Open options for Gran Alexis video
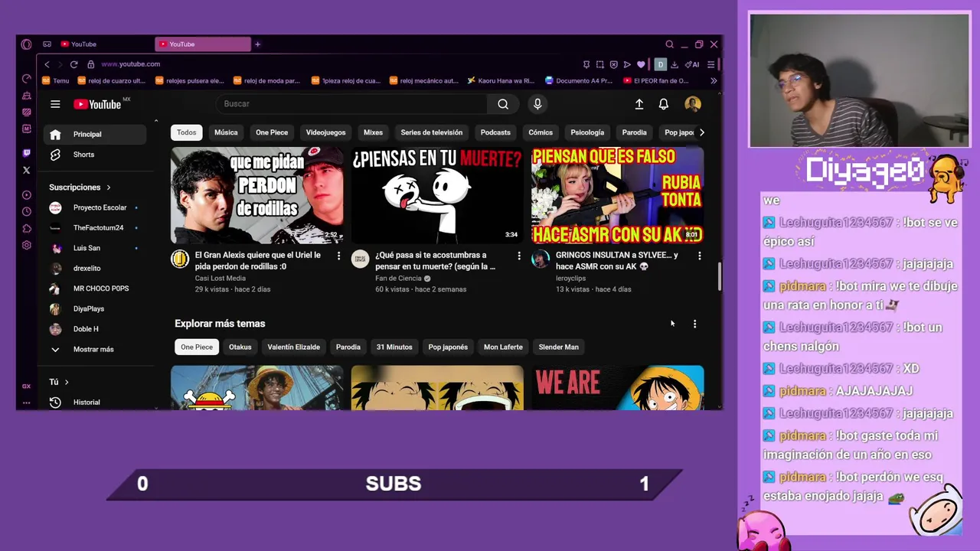The height and width of the screenshot is (551, 980). coord(338,256)
